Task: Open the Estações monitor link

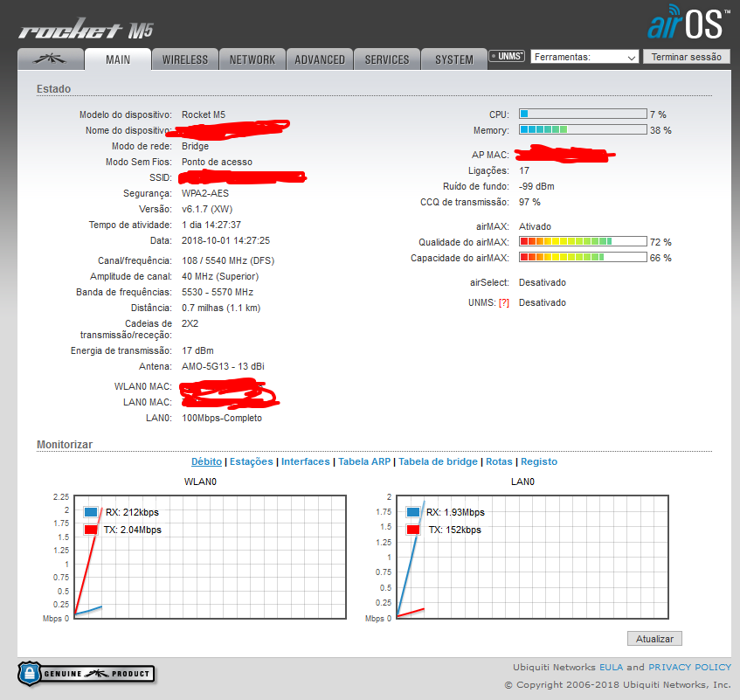Action: [251, 461]
